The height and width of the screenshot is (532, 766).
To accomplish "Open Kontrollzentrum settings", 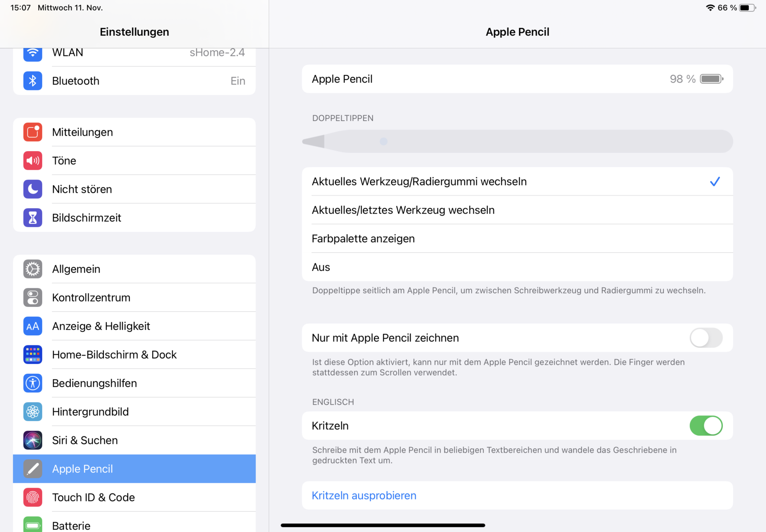I will point(134,297).
